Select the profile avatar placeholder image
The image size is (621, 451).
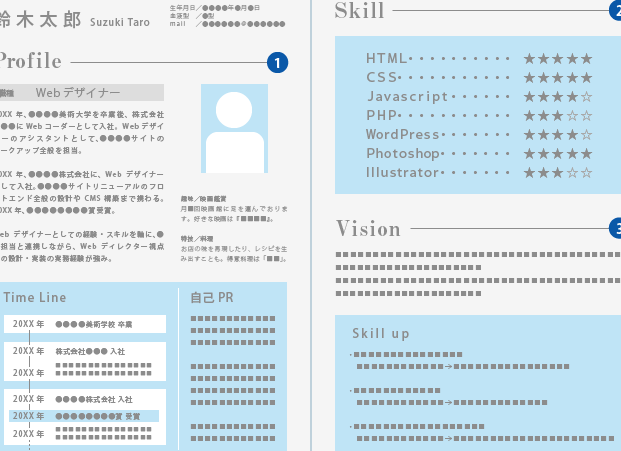click(234, 129)
